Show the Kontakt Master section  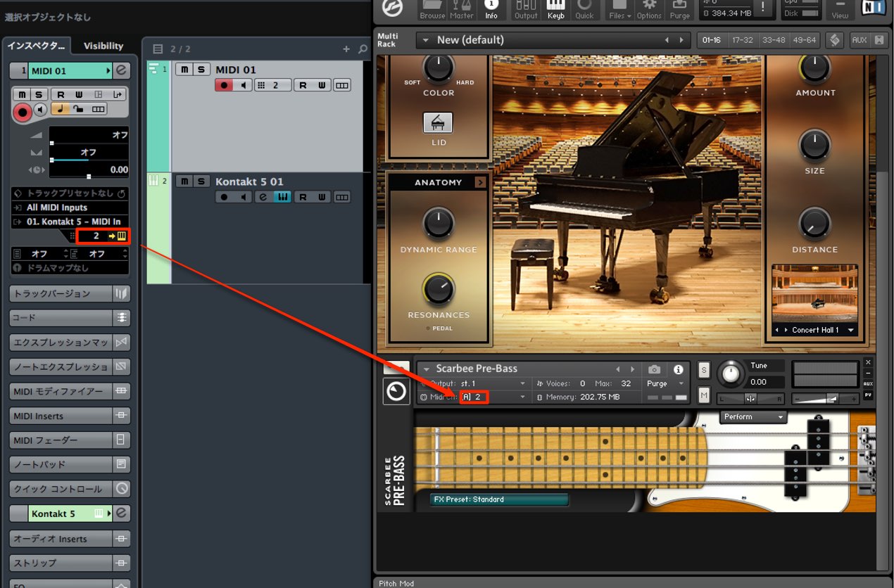(462, 10)
